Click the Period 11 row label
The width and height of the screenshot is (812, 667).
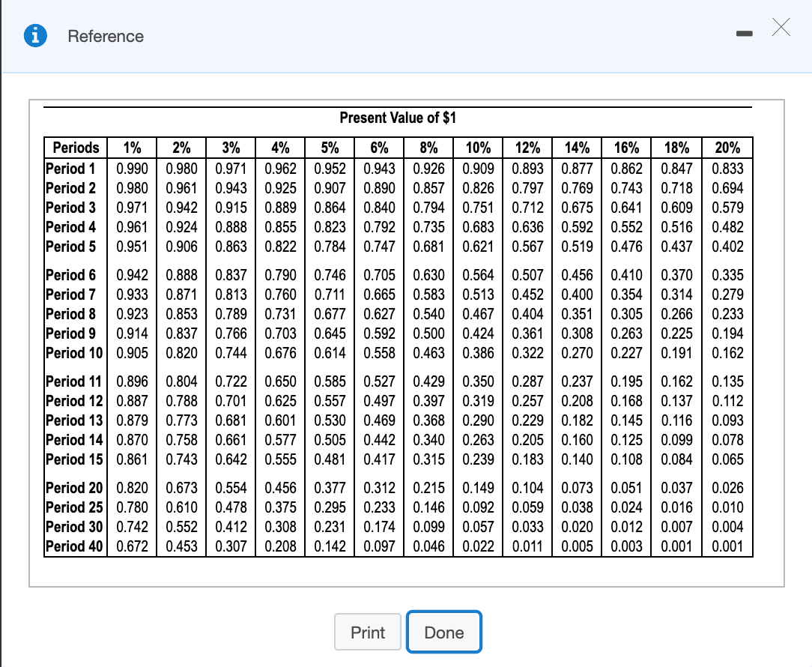pyautogui.click(x=74, y=381)
